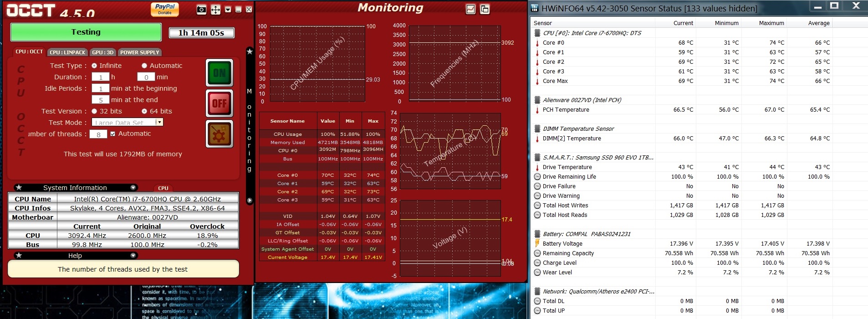Click the PayPal Donate button
868x319 pixels.
(x=165, y=9)
